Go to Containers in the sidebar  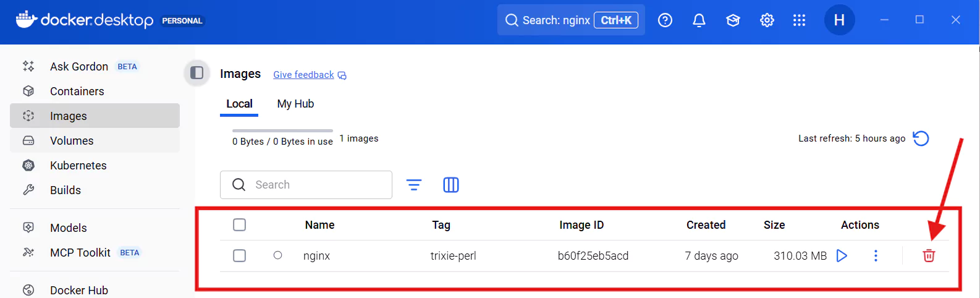pyautogui.click(x=77, y=92)
